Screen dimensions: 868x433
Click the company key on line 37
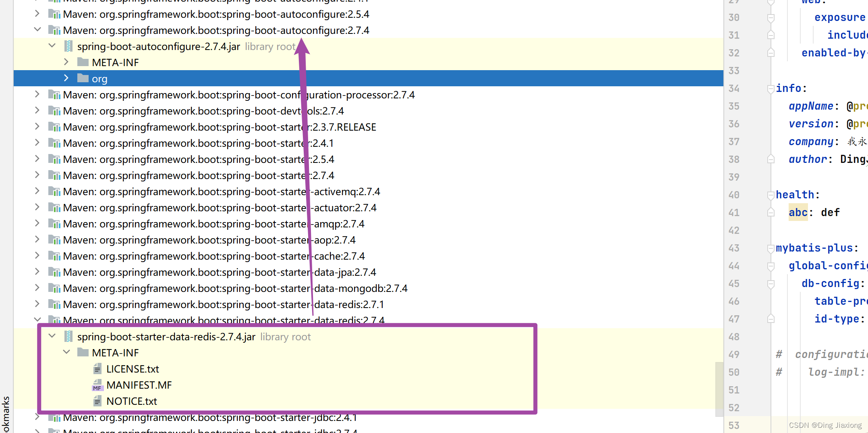[811, 142]
